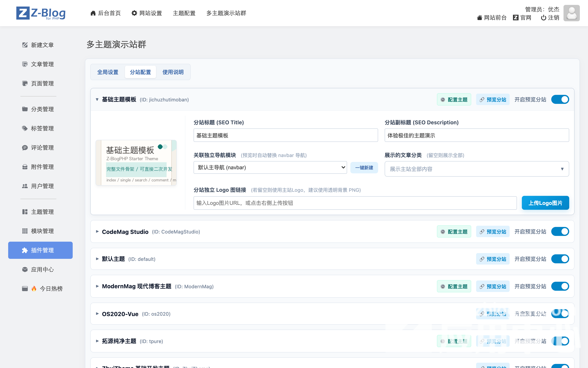Open 应用中心 in sidebar

(x=40, y=269)
